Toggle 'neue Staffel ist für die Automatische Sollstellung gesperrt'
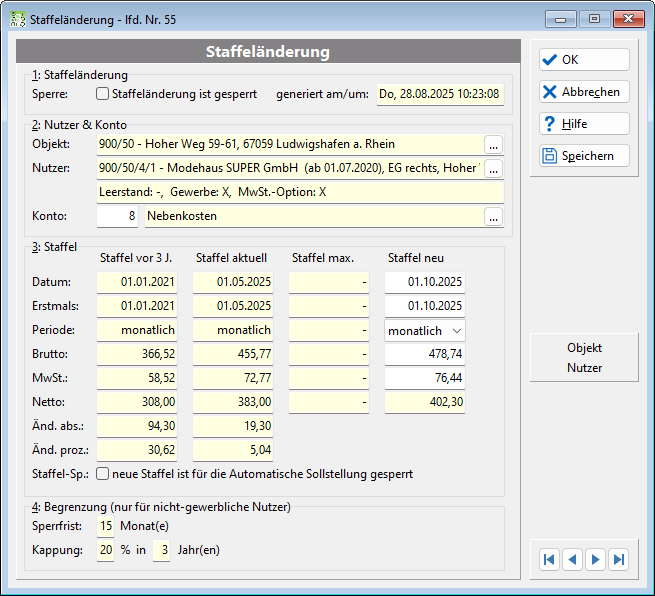 (x=102, y=474)
